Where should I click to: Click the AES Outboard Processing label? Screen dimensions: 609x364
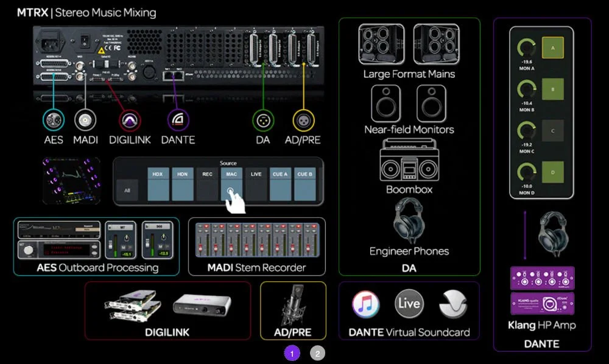pos(97,267)
